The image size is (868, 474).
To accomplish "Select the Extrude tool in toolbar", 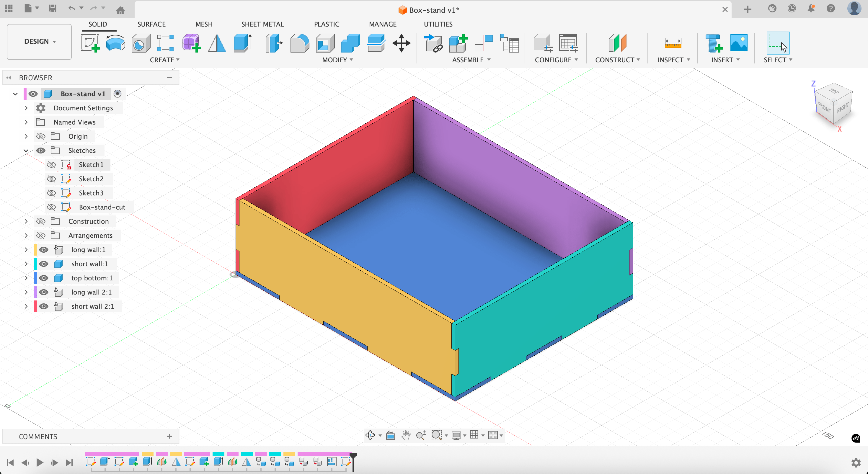I will (242, 43).
